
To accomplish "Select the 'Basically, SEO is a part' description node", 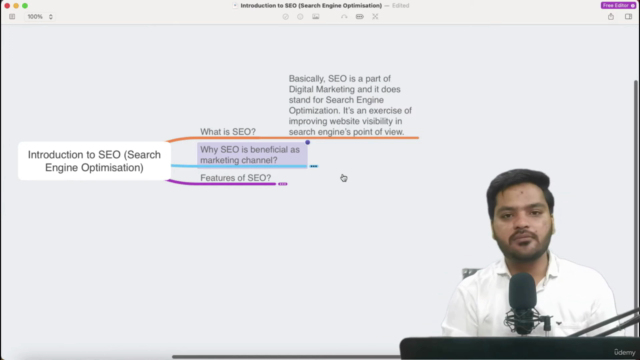I will 350,105.
